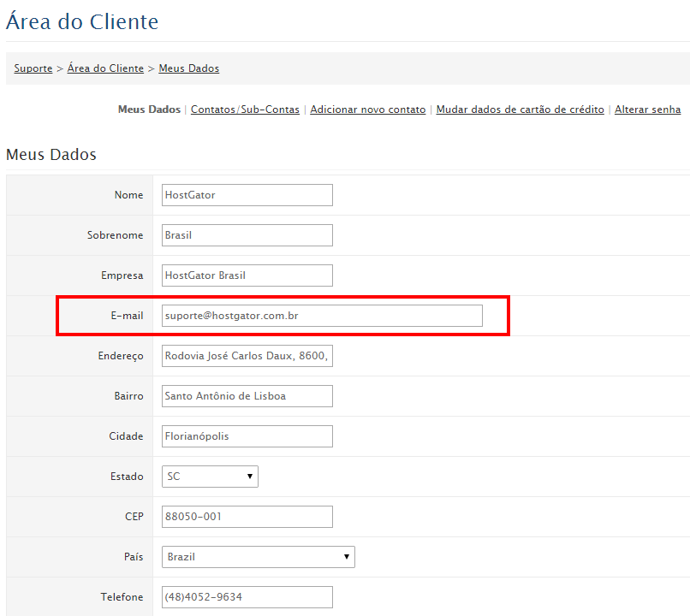Screen dimensions: 690x616
Task: Open the Alterar senha link
Action: click(648, 110)
